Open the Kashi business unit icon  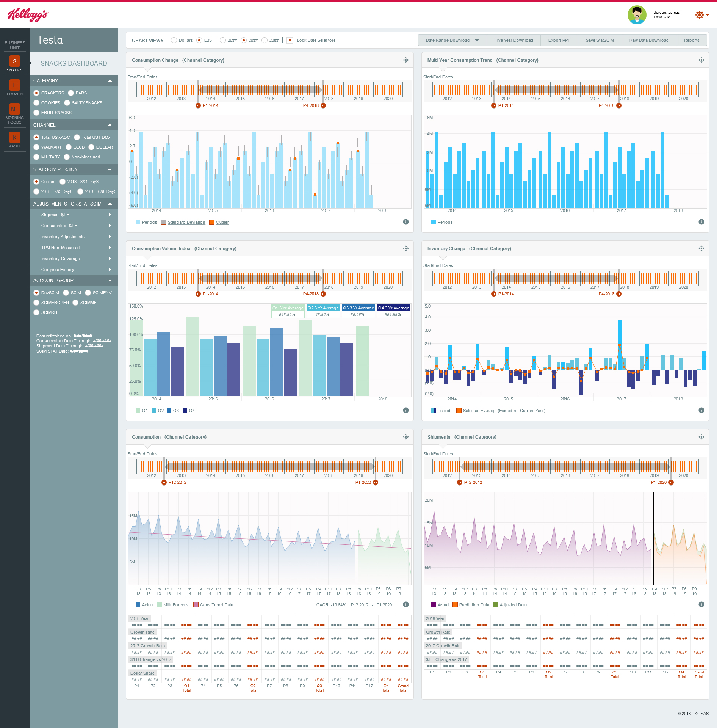tap(14, 138)
